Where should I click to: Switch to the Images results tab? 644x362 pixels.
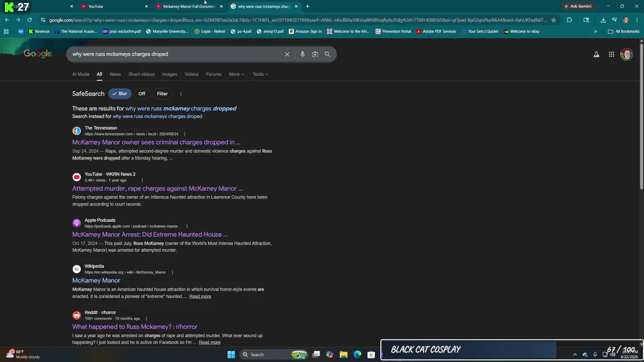[170, 74]
